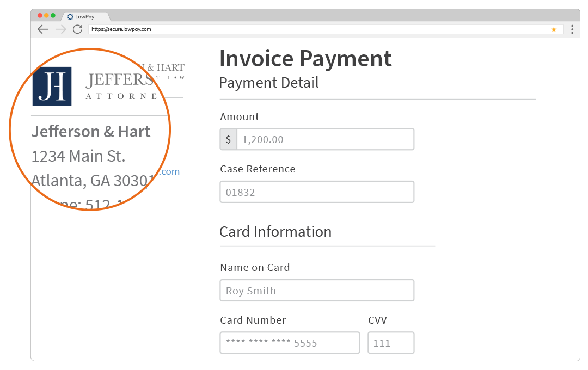Image resolution: width=588 pixels, height=370 pixels.
Task: Reload the page with the refresh icon
Action: 78,29
